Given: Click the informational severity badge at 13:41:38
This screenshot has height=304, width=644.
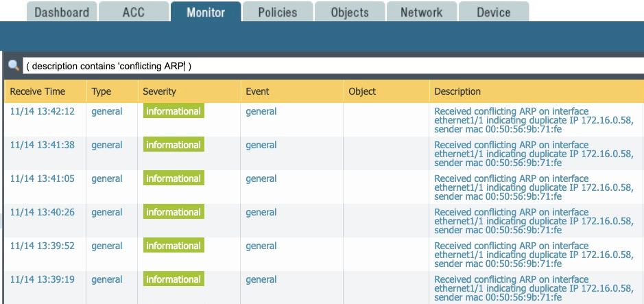Looking at the screenshot, I should point(174,145).
